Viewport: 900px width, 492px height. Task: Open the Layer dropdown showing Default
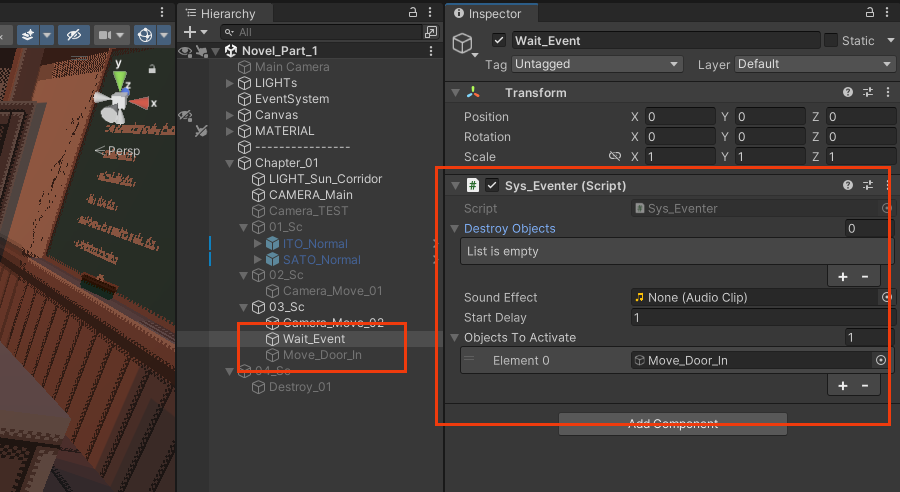814,64
